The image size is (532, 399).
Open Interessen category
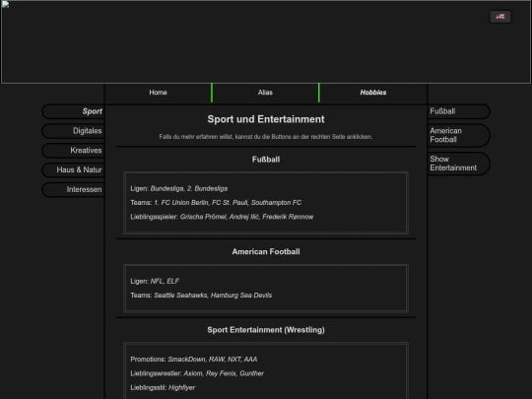(x=73, y=189)
